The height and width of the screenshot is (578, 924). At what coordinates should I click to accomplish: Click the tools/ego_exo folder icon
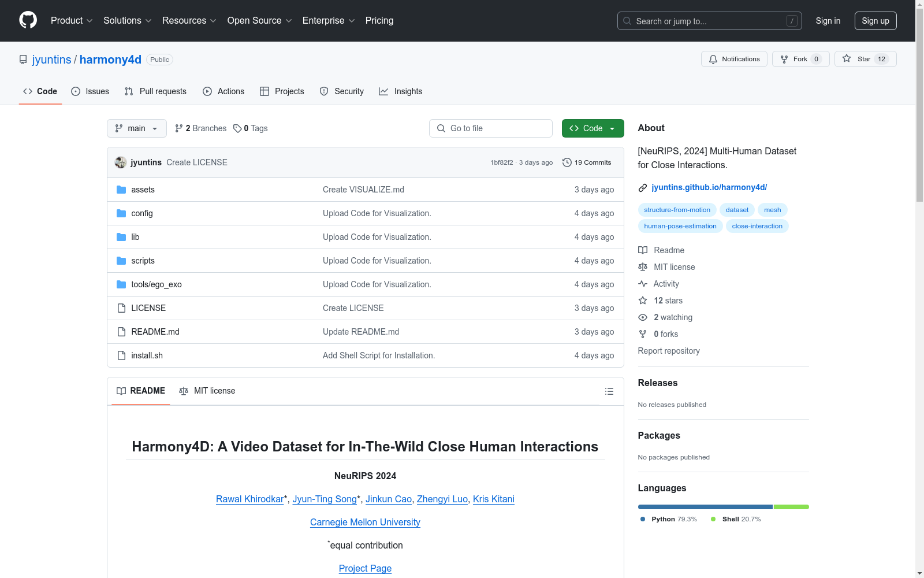pyautogui.click(x=121, y=284)
